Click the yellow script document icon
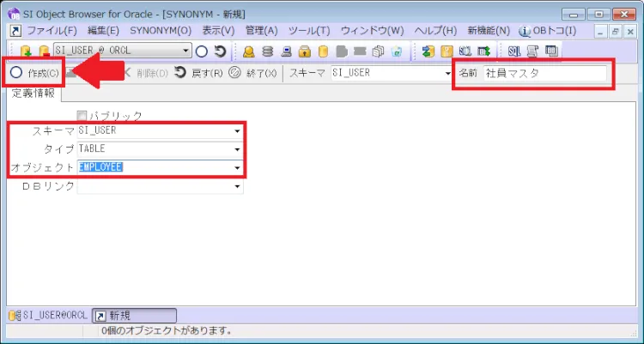644x344 pixels. pyautogui.click(x=447, y=51)
